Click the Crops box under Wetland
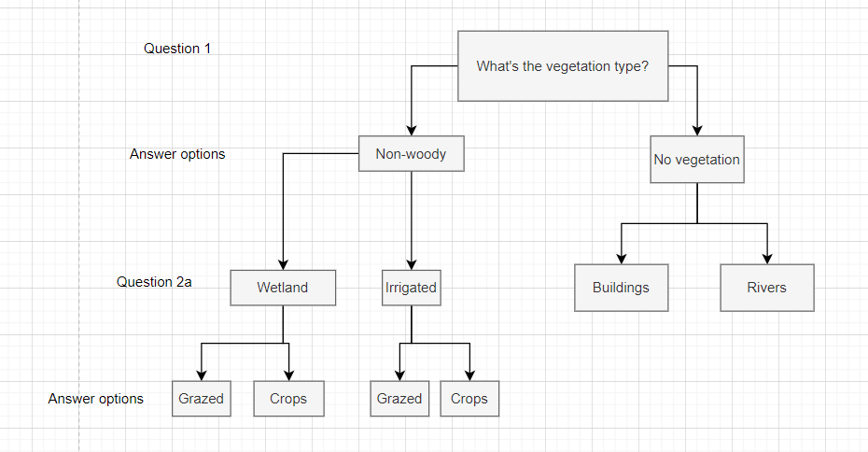The image size is (868, 452). (x=288, y=399)
